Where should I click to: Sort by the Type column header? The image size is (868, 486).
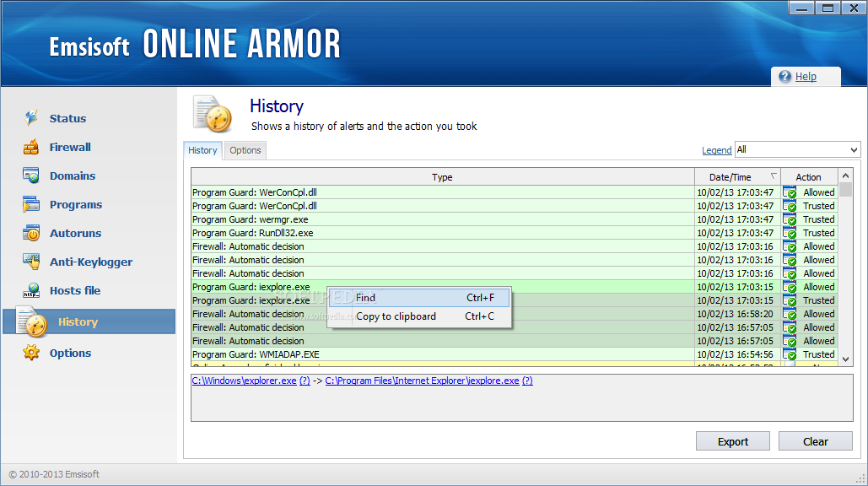(442, 177)
